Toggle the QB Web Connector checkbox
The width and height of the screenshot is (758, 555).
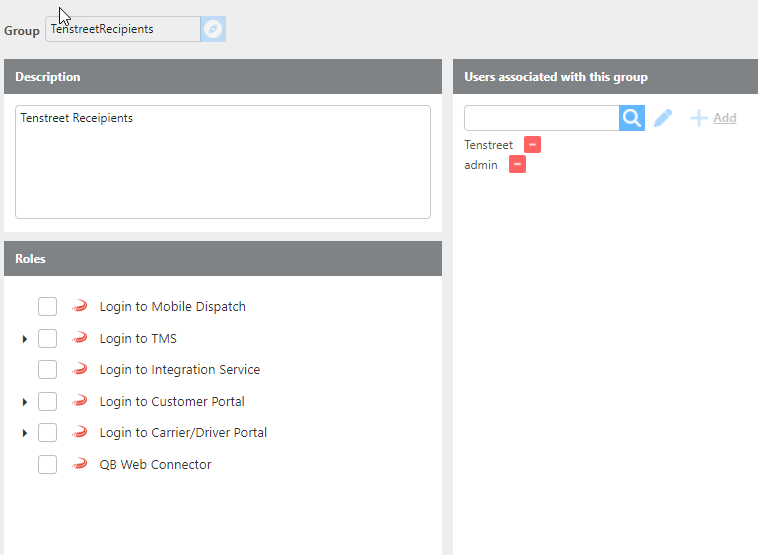47,465
